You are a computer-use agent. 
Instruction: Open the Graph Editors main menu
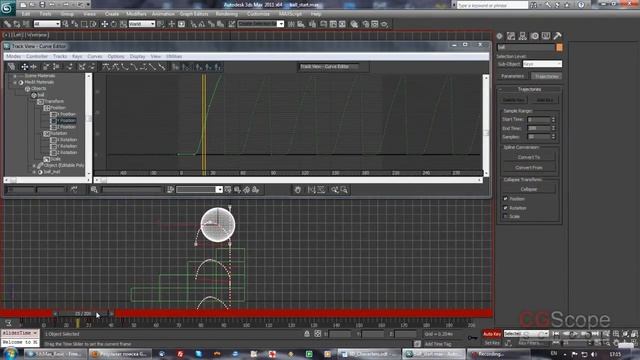(x=194, y=14)
